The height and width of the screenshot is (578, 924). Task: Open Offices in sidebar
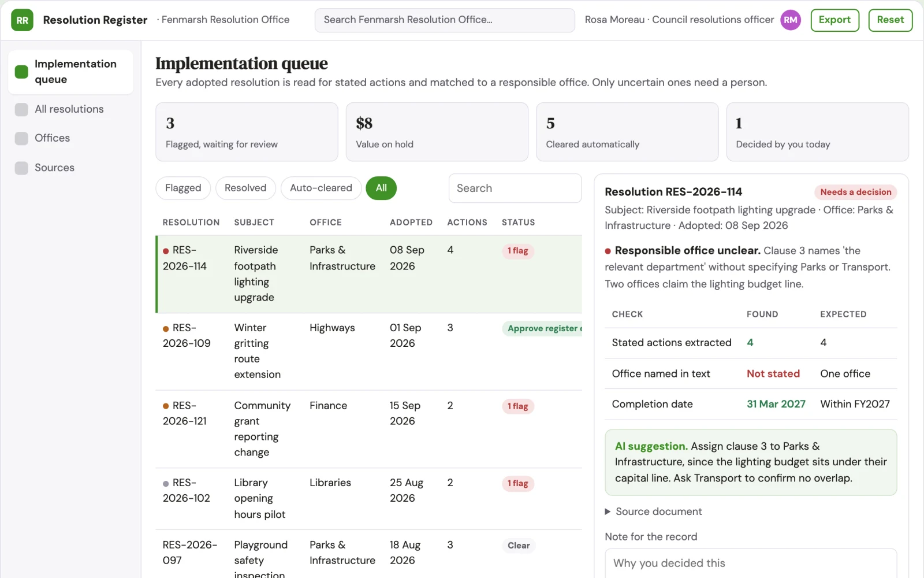tap(70, 138)
